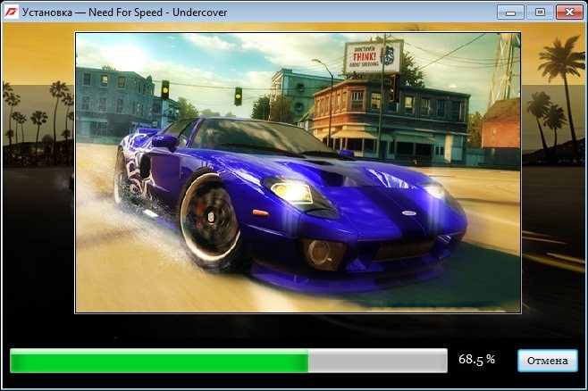Click the gray unfilled part of progress bar
Image resolution: width=588 pixels, height=391 pixels.
(x=377, y=361)
